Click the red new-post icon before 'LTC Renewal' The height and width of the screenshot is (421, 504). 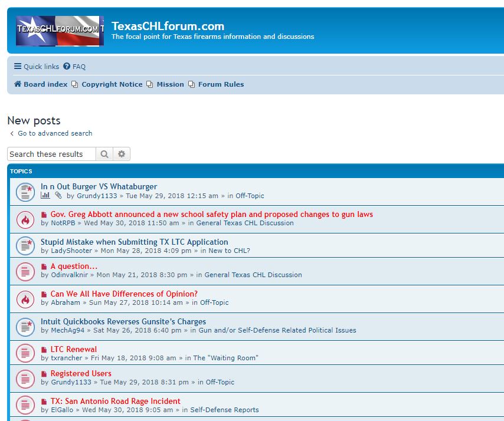click(44, 350)
